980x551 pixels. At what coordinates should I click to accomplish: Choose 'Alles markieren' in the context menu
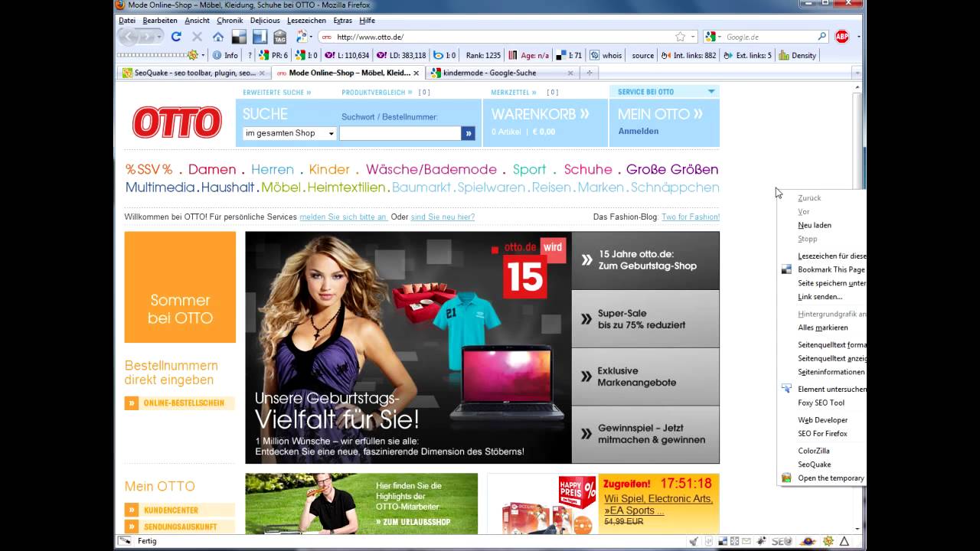coord(822,328)
